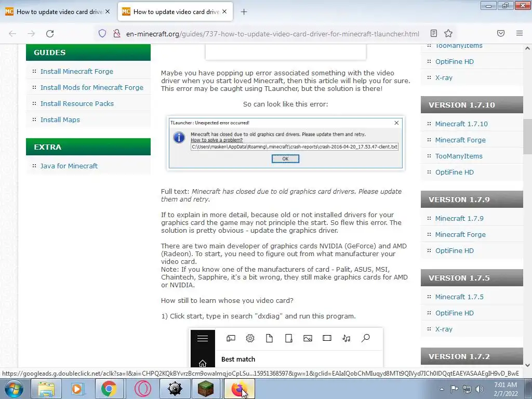Viewport: 532px width, 399px height.
Task: Click the hamburger icon in the search screenshot
Action: coord(203,338)
